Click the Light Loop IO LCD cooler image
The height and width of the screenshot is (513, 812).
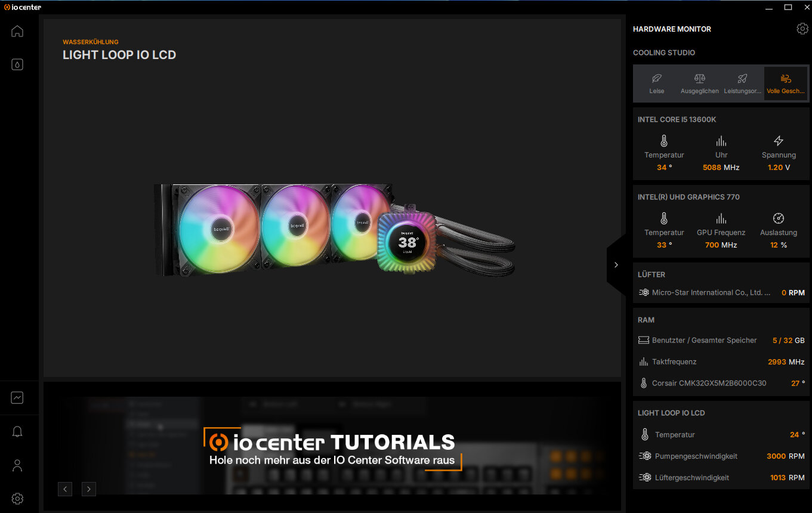pyautogui.click(x=334, y=230)
